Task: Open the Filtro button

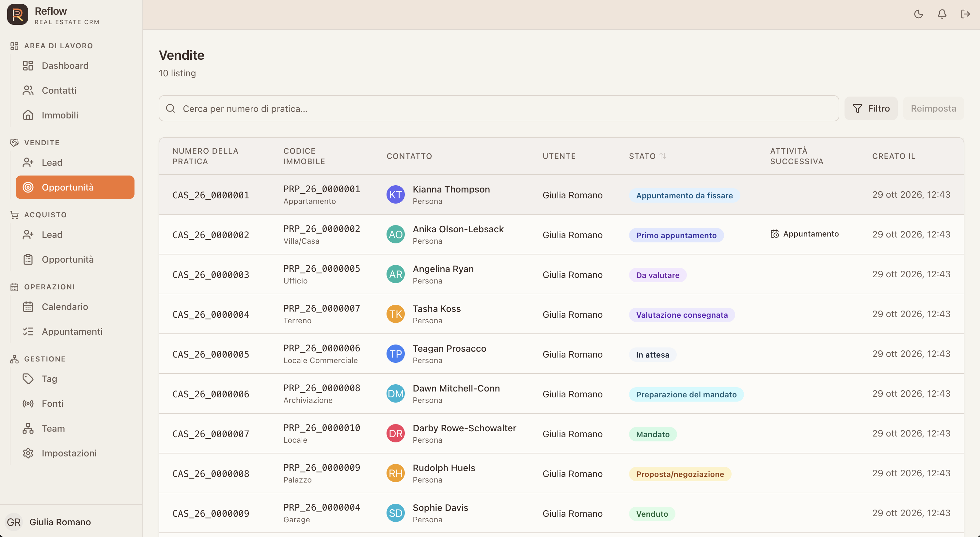Action: pyautogui.click(x=871, y=108)
